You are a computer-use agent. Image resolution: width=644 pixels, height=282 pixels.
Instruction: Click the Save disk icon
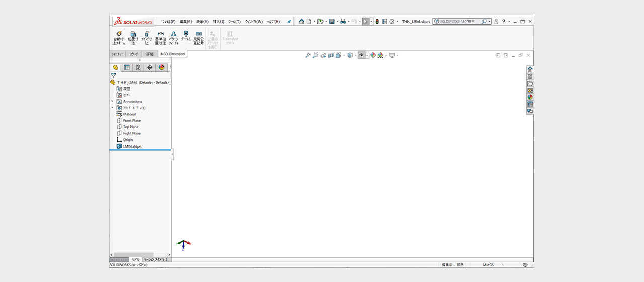(332, 22)
